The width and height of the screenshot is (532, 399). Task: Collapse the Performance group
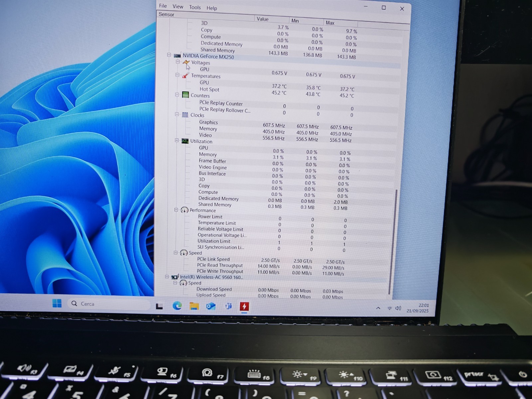tap(176, 210)
